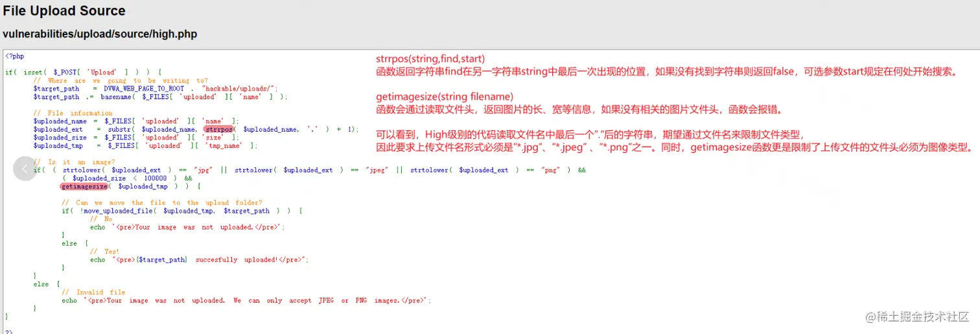Click the isset( $_POST[ 'Upload' ] ) line
This screenshot has width=980, height=334.
(84, 73)
